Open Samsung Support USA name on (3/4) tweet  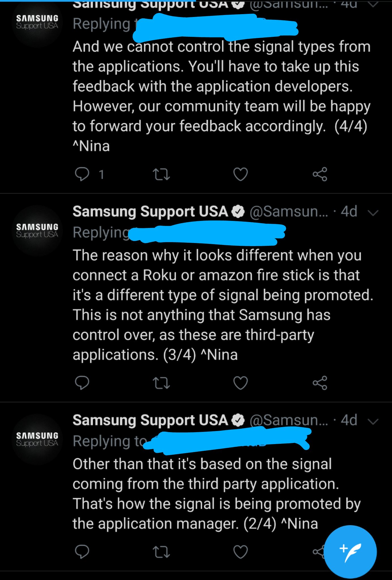150,212
